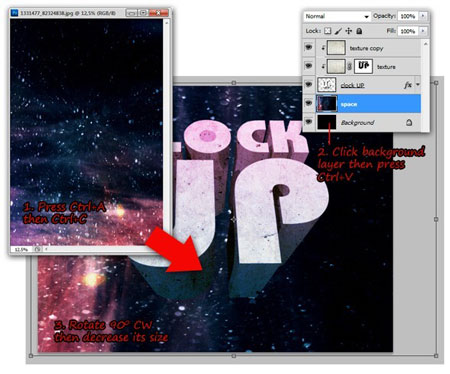Click the status bar arrow in document window

click(46, 249)
